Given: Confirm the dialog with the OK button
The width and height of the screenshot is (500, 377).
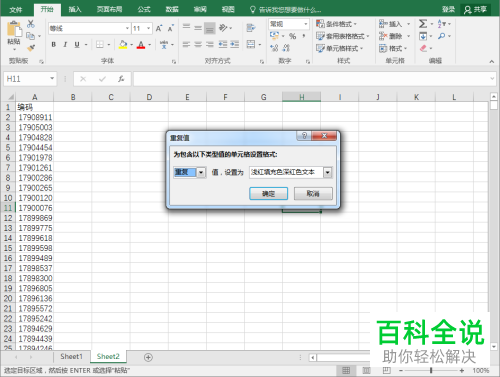Looking at the screenshot, I should pyautogui.click(x=268, y=193).
